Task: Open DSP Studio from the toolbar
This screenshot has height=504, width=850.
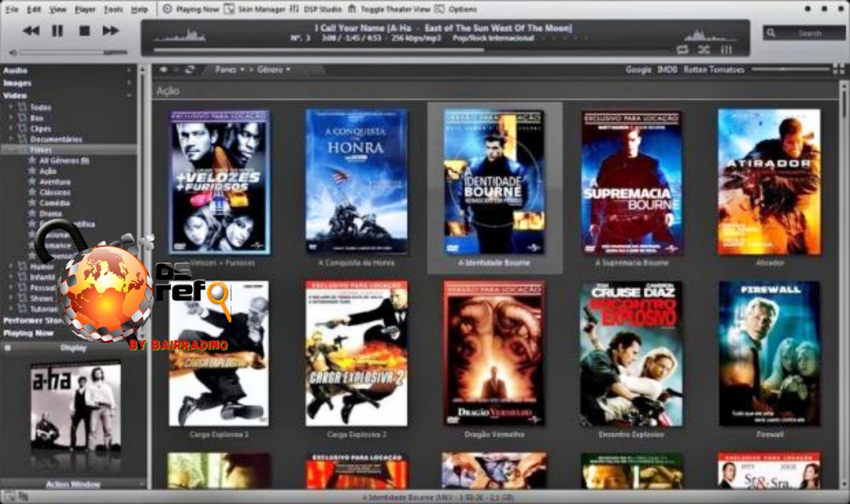Action: pyautogui.click(x=316, y=9)
